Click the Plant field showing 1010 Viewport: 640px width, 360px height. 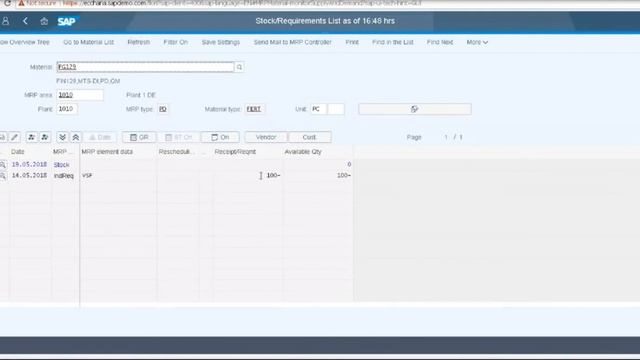[67, 109]
